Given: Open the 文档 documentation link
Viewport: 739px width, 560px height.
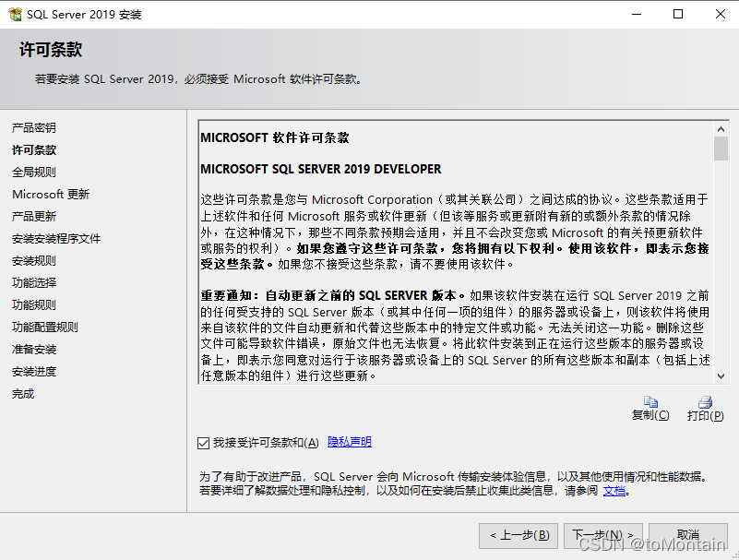Looking at the screenshot, I should (x=614, y=491).
